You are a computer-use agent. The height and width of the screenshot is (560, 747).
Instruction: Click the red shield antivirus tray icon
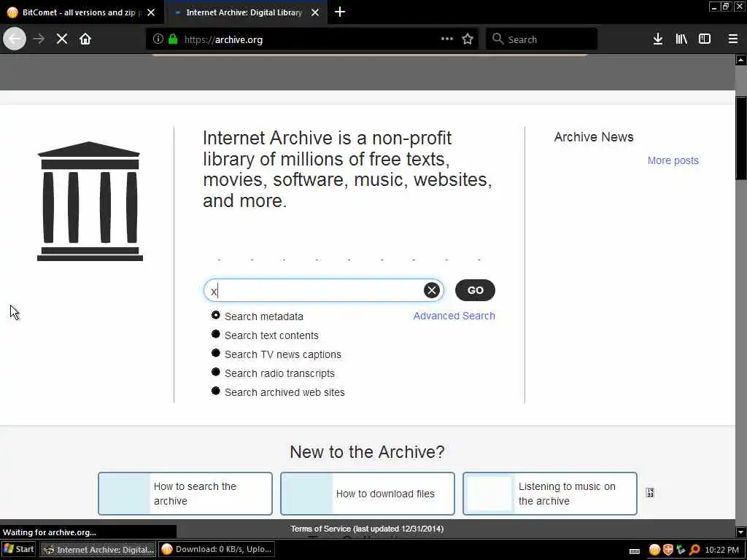pyautogui.click(x=668, y=550)
